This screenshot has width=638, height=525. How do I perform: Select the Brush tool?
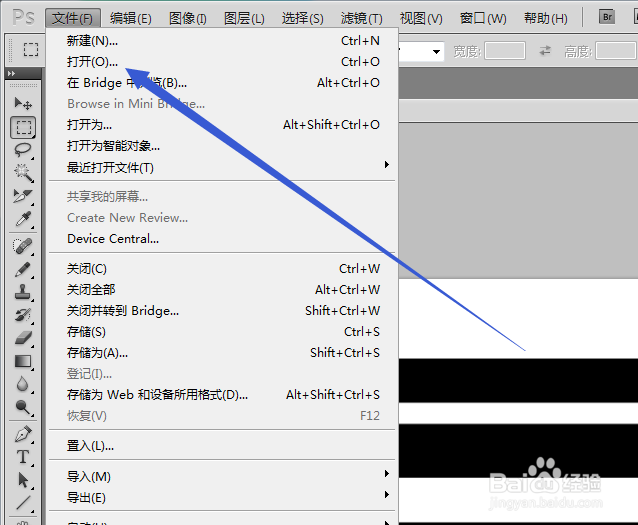coord(23,269)
